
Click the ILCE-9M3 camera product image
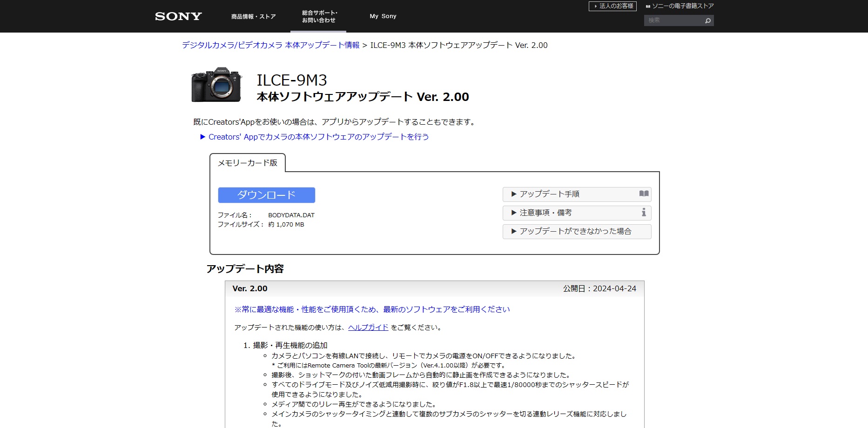pyautogui.click(x=216, y=85)
